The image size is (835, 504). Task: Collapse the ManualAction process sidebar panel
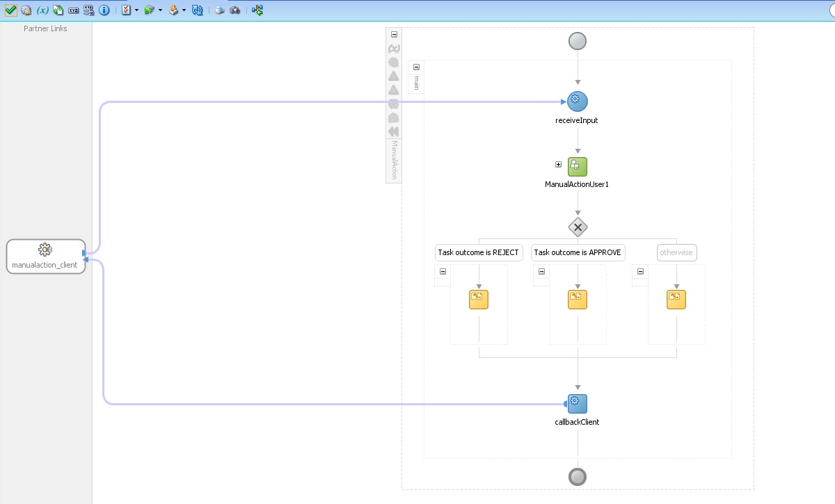[x=393, y=33]
